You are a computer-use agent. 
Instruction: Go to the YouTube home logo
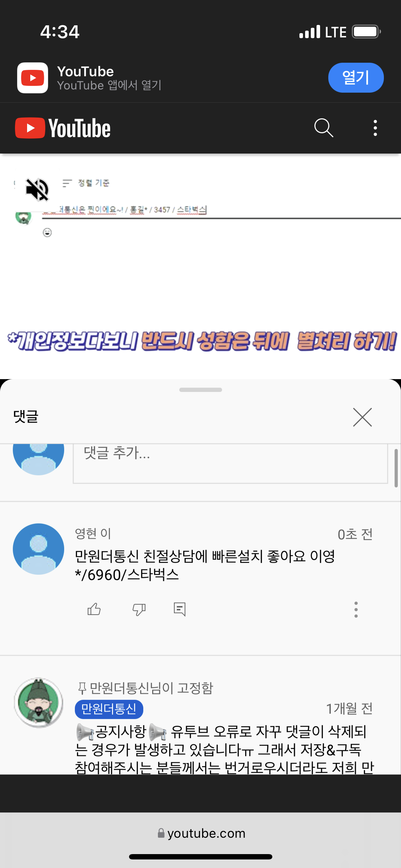(63, 128)
